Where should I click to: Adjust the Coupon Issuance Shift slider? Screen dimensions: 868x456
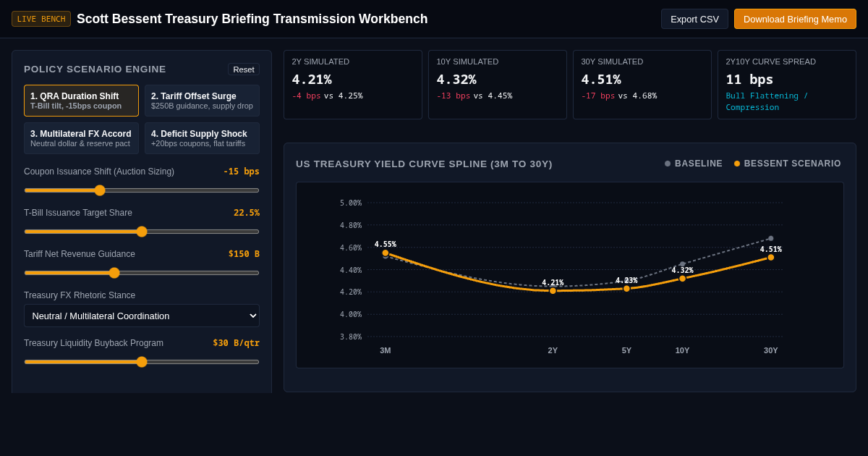142,190
